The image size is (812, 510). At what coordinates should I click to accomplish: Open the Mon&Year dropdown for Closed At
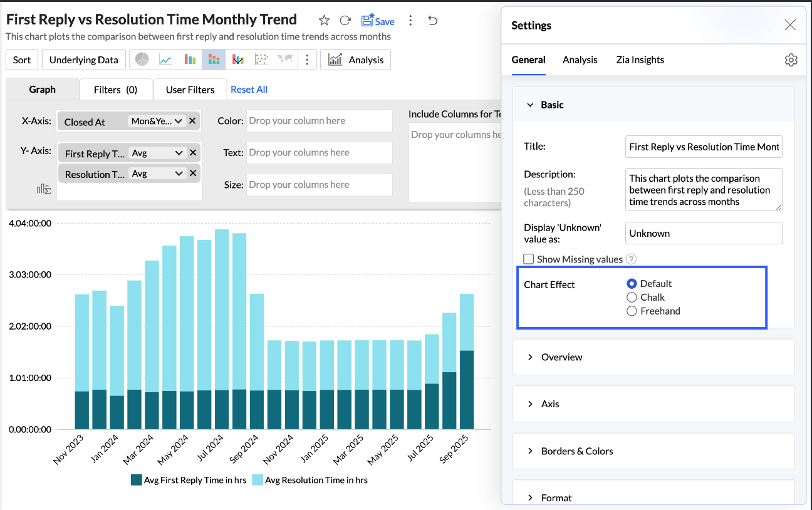point(157,122)
